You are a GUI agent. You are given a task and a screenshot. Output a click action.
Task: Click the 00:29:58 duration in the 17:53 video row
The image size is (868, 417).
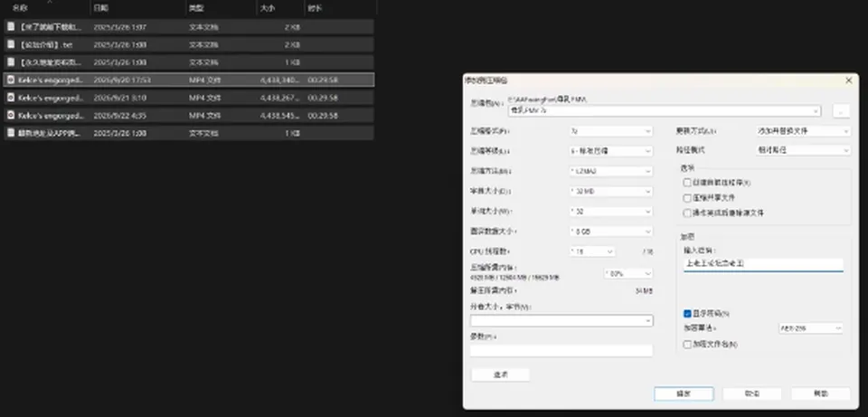(323, 80)
